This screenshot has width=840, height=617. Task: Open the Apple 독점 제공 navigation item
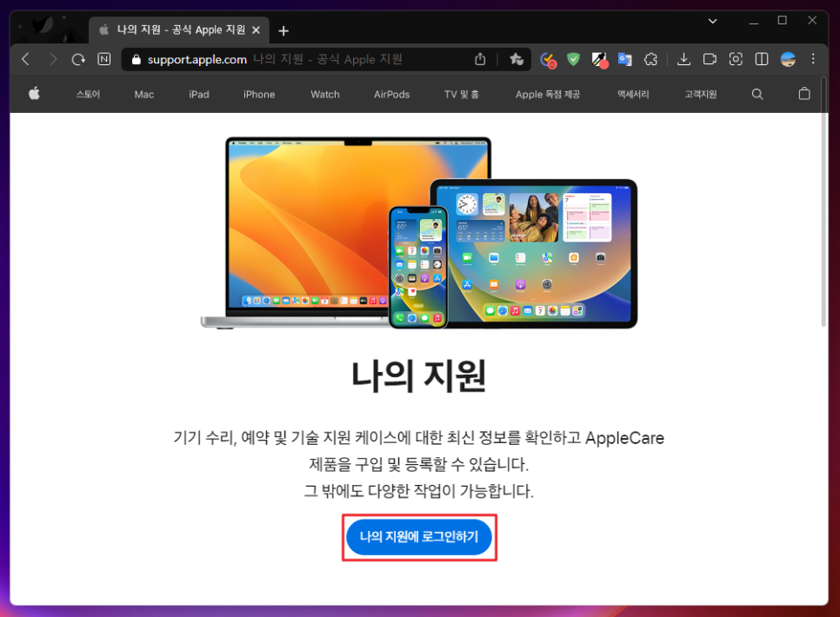[548, 94]
